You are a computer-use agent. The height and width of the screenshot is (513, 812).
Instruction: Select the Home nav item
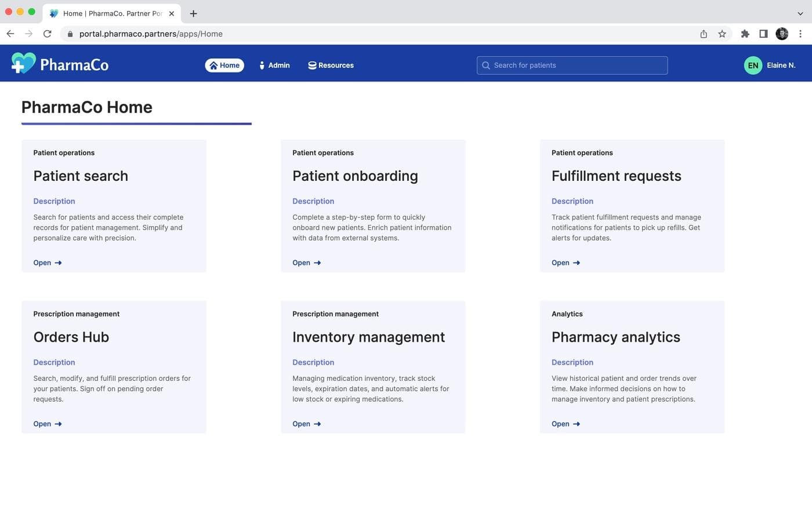[224, 66]
